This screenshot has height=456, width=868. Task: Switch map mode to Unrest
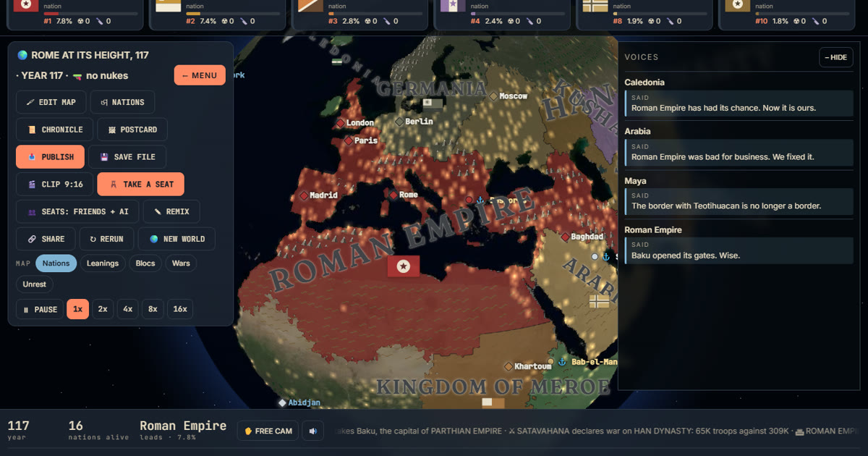click(35, 284)
